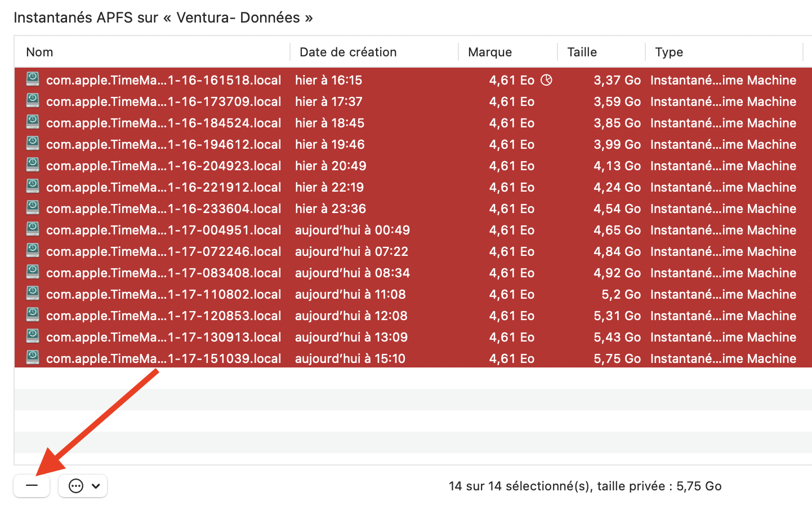Select snapshot name ending 1-17-110802.local
This screenshot has height=505, width=812.
[x=163, y=294]
